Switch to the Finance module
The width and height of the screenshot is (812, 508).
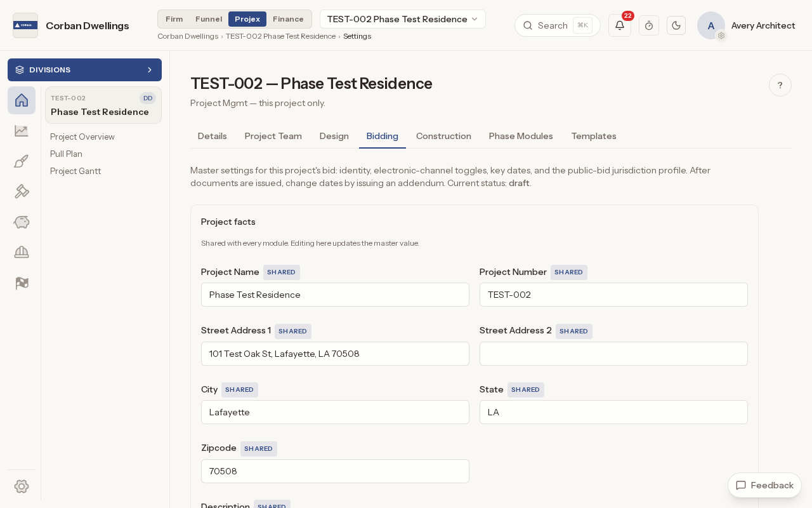(x=288, y=19)
